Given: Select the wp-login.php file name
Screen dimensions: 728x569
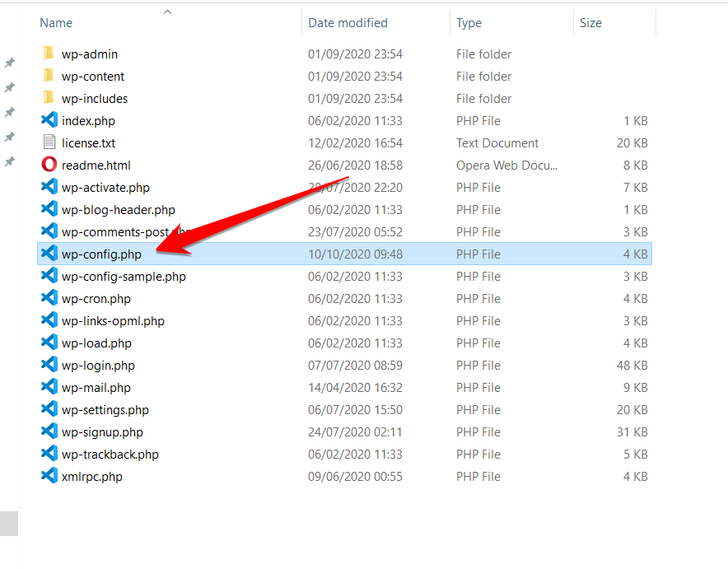Looking at the screenshot, I should click(x=98, y=366).
